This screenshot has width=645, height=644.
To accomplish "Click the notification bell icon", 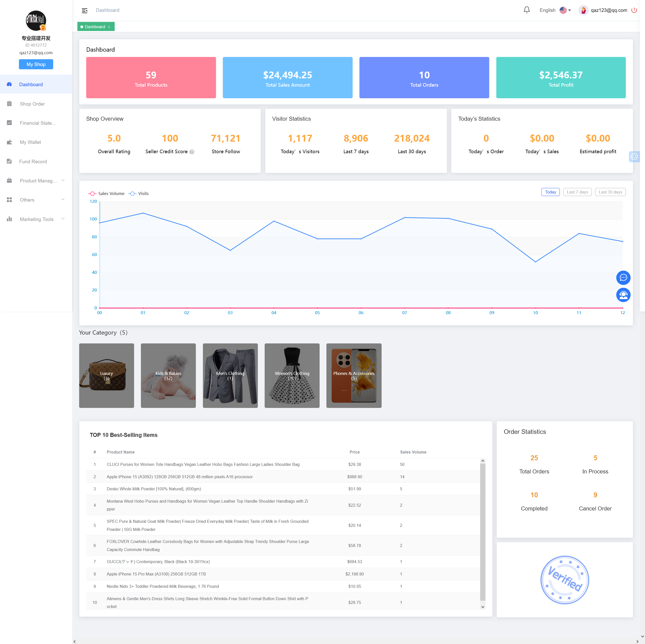I will point(527,10).
